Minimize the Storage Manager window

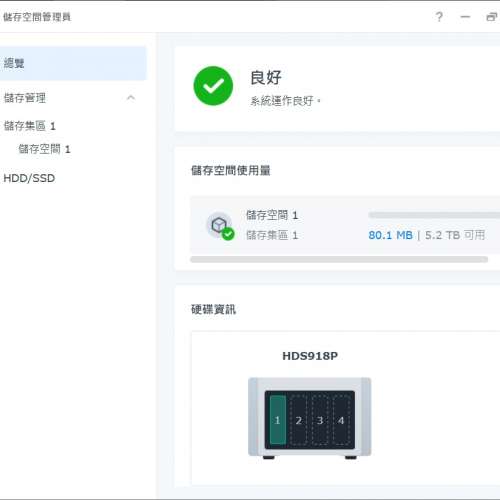coord(465,17)
